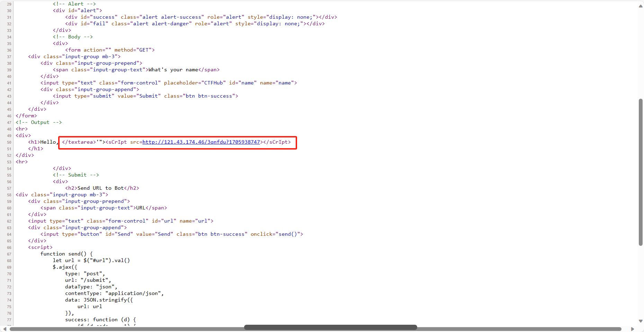This screenshot has width=644, height=332.
Task: Click the '<script>' tag on line 66
Action: (41, 247)
